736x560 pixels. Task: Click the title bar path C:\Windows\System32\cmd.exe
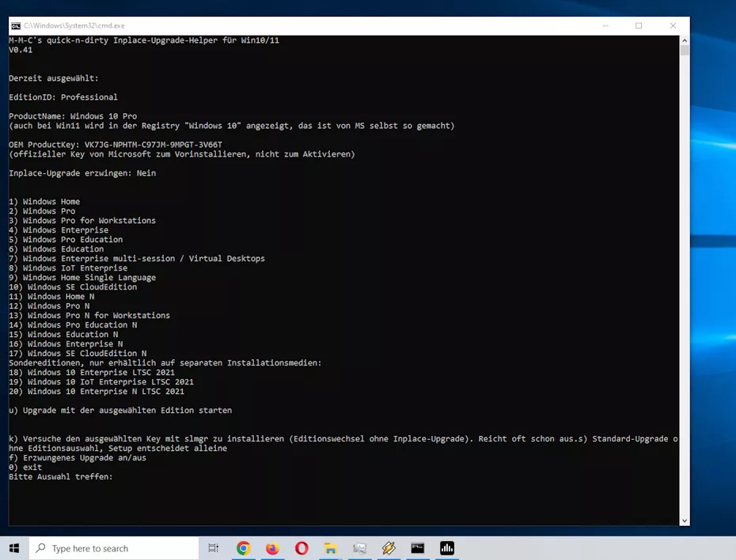[75, 25]
